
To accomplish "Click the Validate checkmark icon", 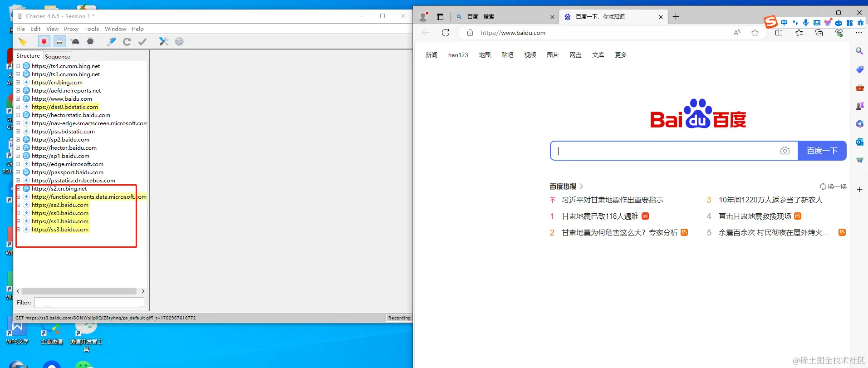I will click(x=142, y=41).
